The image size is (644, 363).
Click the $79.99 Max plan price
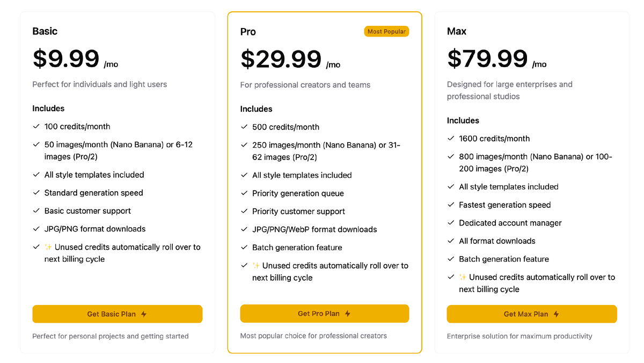pyautogui.click(x=487, y=58)
